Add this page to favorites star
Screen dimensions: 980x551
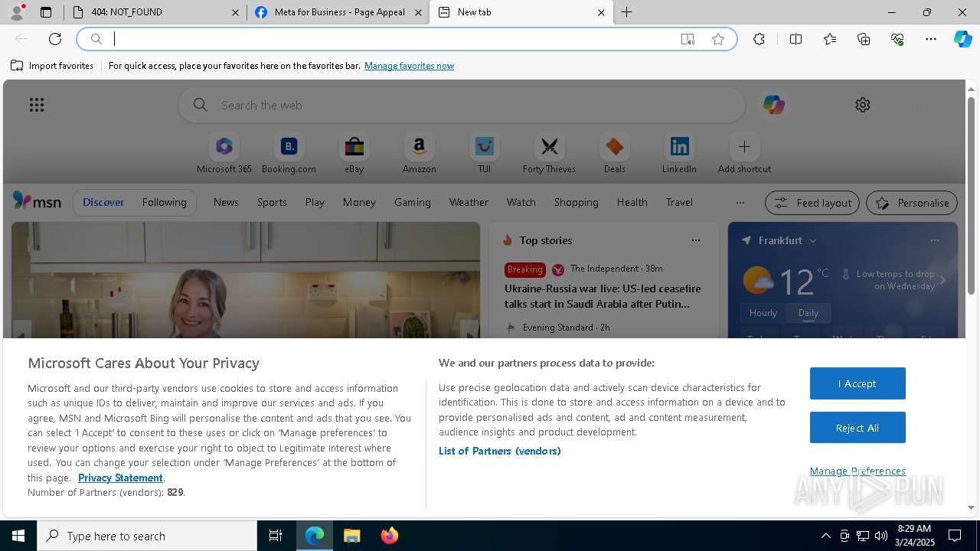point(718,39)
